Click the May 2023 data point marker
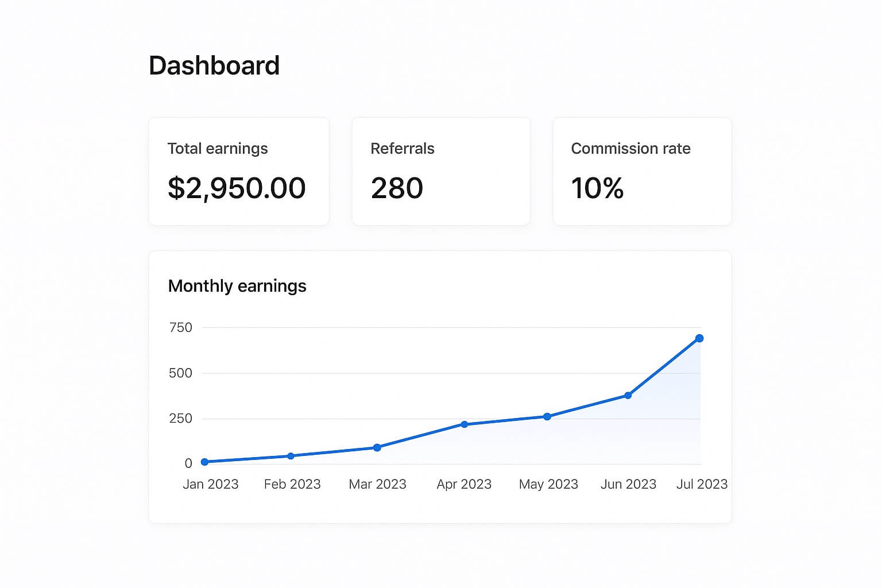This screenshot has height=588, width=882. 547,416
